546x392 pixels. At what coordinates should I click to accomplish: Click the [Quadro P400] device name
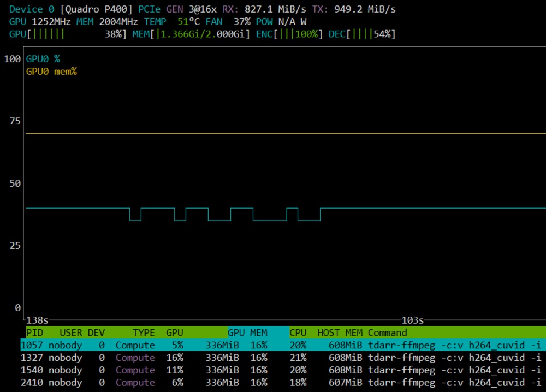(96, 9)
